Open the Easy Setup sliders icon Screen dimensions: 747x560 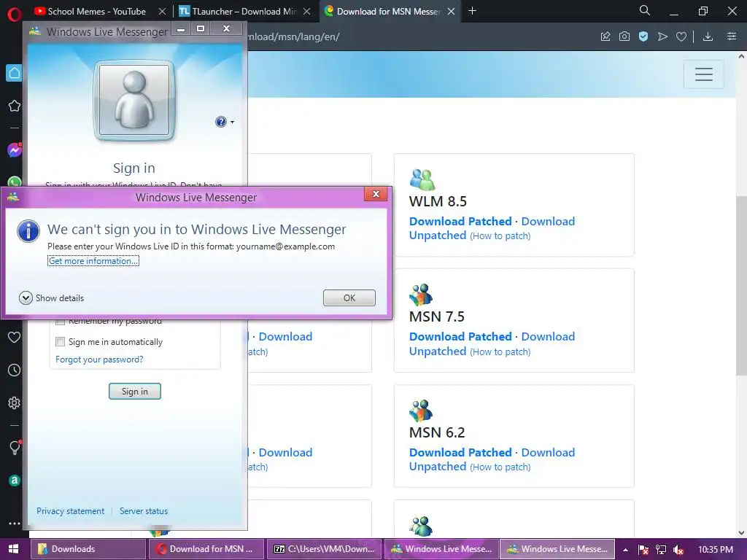(x=732, y=36)
